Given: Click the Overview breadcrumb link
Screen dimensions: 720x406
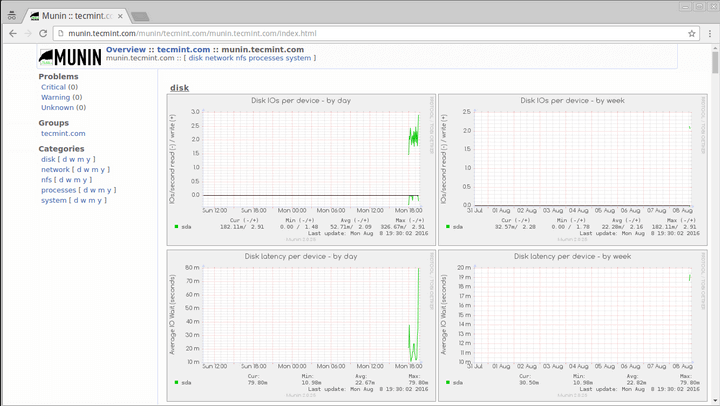Looking at the screenshot, I should click(x=126, y=49).
